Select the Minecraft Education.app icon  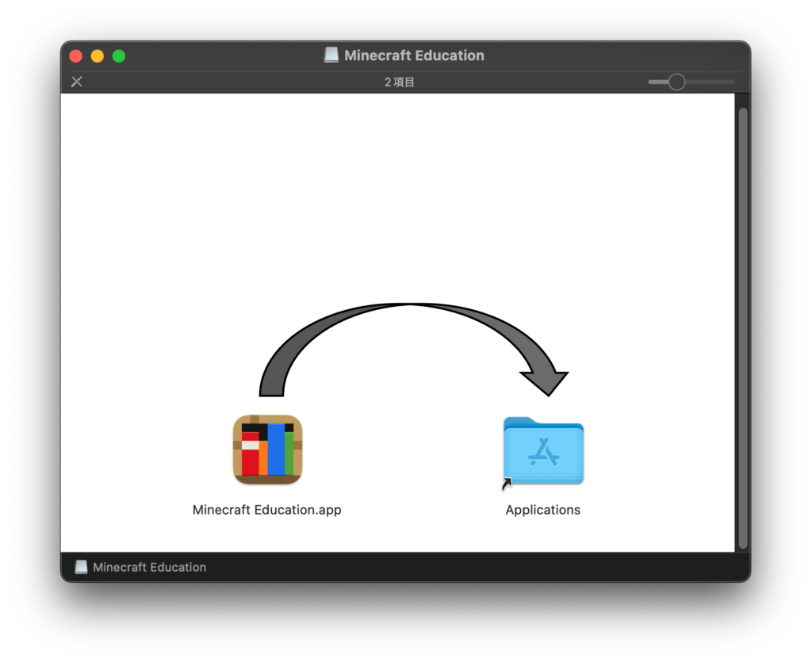[267, 450]
